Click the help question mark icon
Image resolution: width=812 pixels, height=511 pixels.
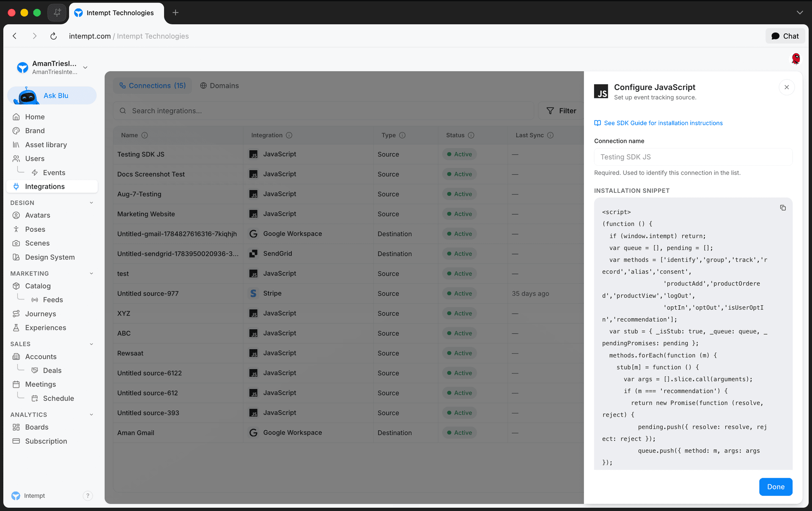88,496
